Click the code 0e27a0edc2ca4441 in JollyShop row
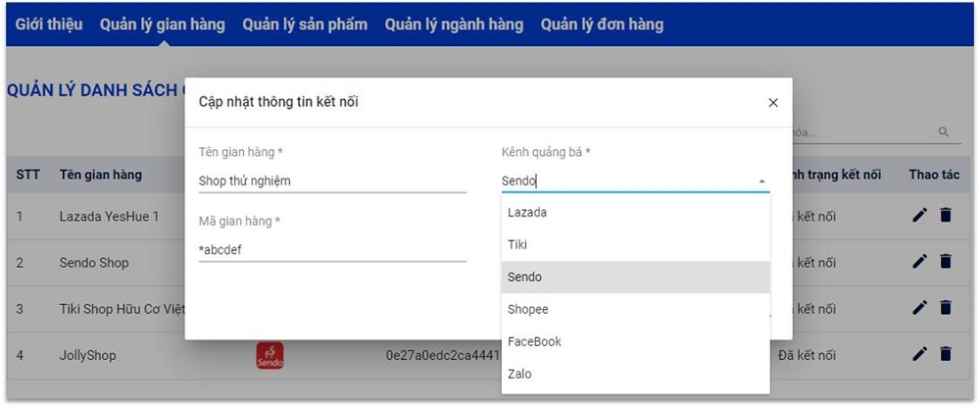980x407 pixels. tap(443, 355)
